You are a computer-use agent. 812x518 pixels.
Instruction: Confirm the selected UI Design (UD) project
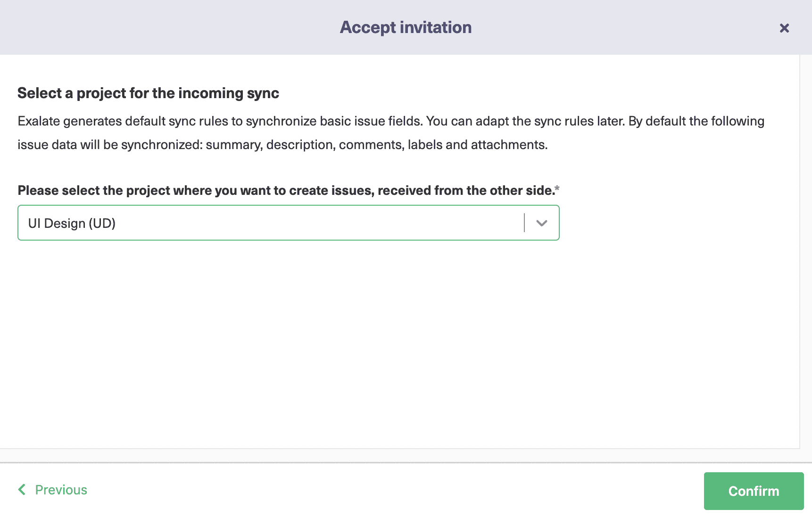[753, 491]
